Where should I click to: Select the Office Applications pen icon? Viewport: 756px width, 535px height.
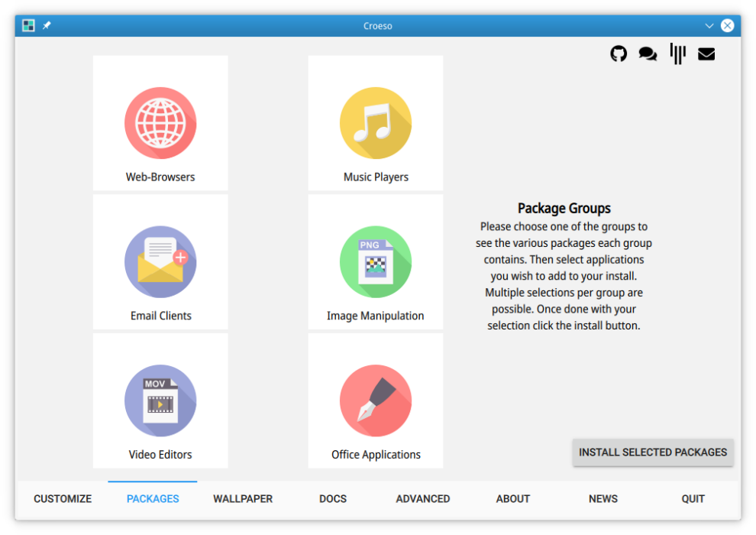375,400
